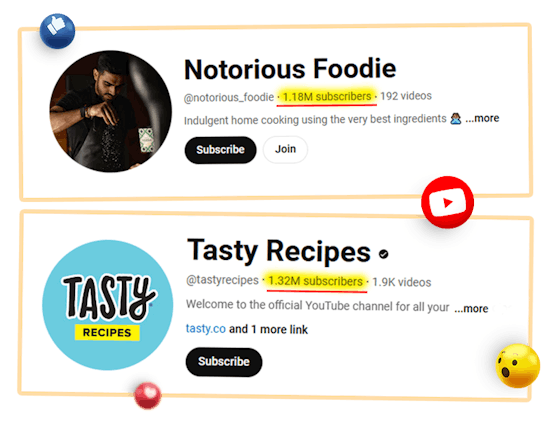The width and height of the screenshot is (548, 432).
Task: Subscribe to Tasty Recipes channel
Action: [224, 362]
